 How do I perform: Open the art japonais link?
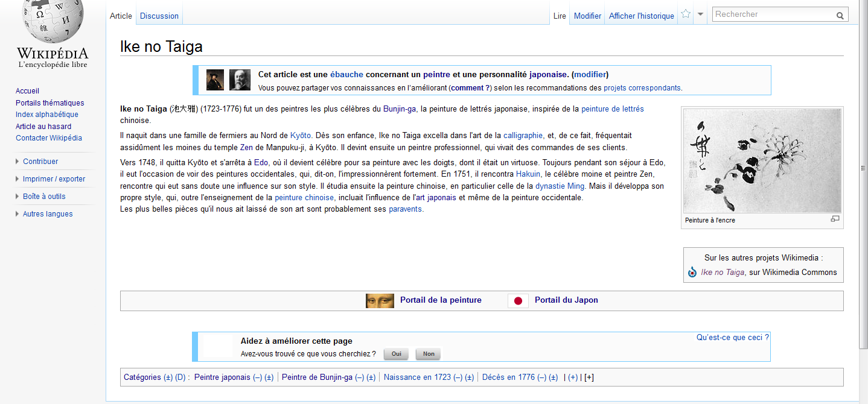[435, 198]
